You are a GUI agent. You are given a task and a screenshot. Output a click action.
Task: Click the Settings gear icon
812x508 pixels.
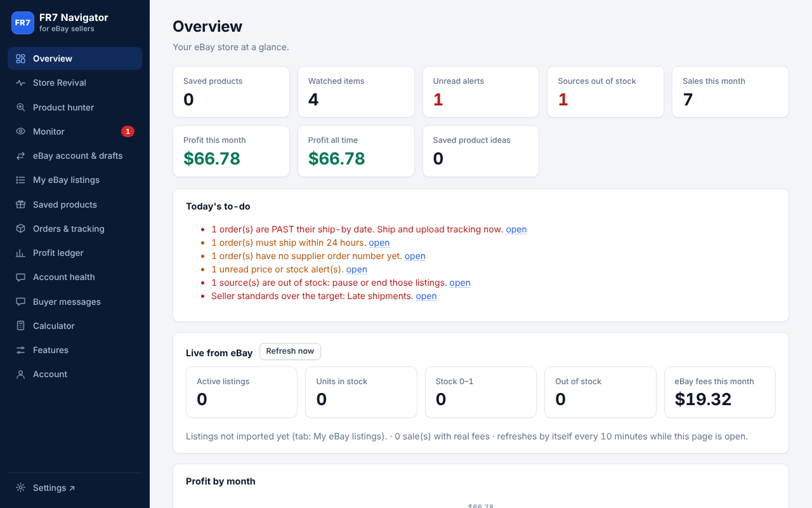point(20,488)
